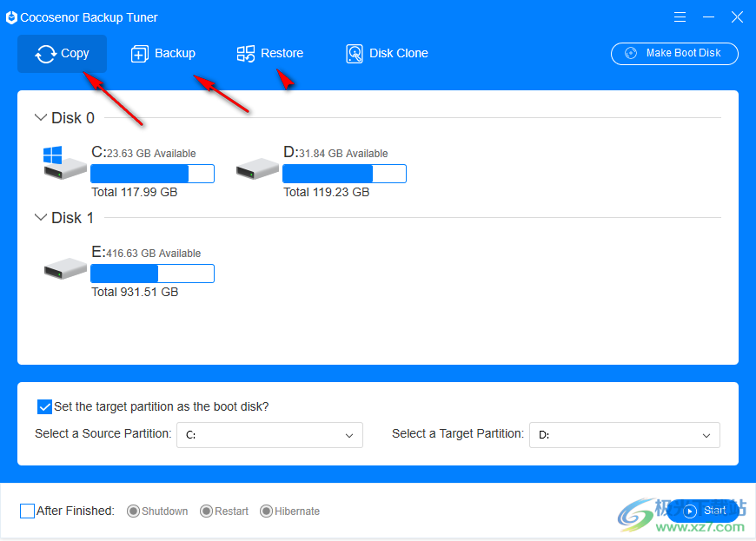Enable the After Finished checkbox

27,511
